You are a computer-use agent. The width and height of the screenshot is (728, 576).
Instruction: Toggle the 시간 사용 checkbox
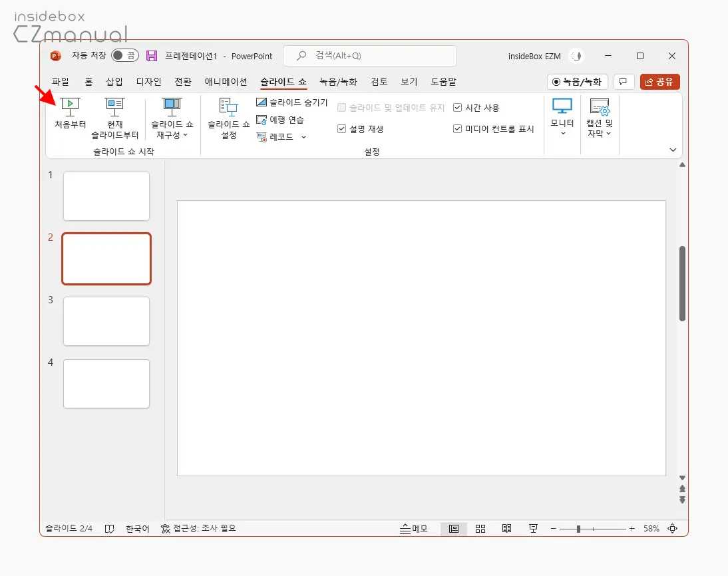tap(457, 108)
